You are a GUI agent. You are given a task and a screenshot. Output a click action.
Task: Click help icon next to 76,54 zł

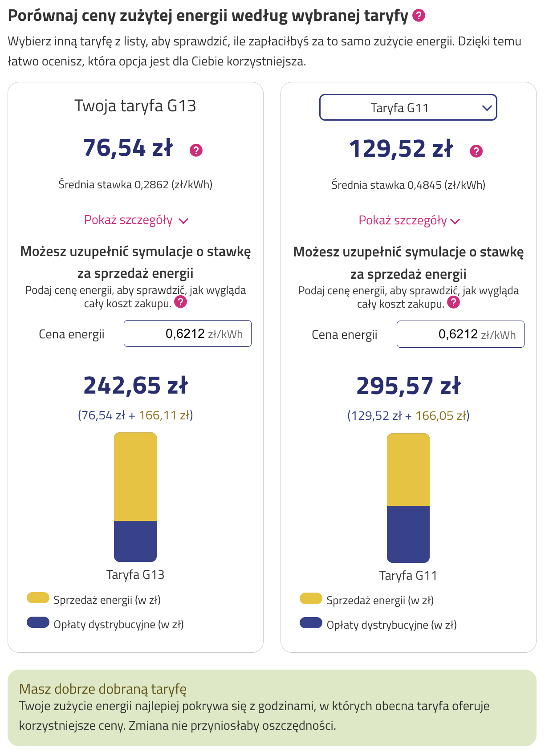[x=196, y=150]
